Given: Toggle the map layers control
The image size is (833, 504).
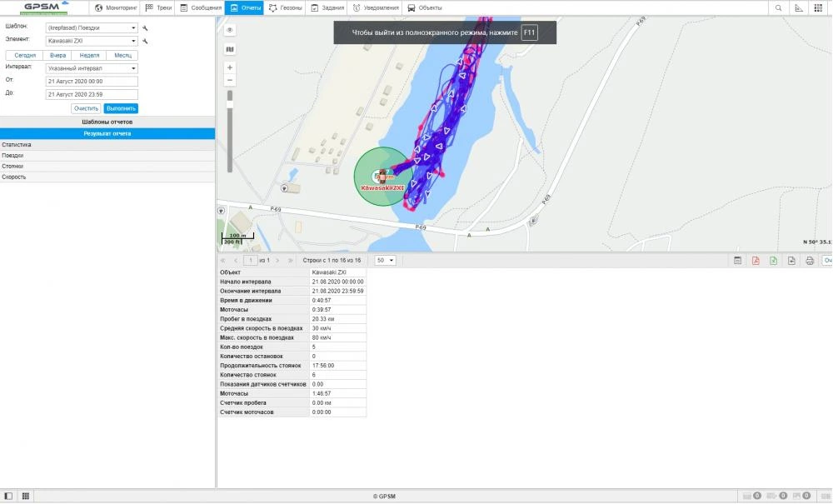Looking at the screenshot, I should [x=229, y=50].
